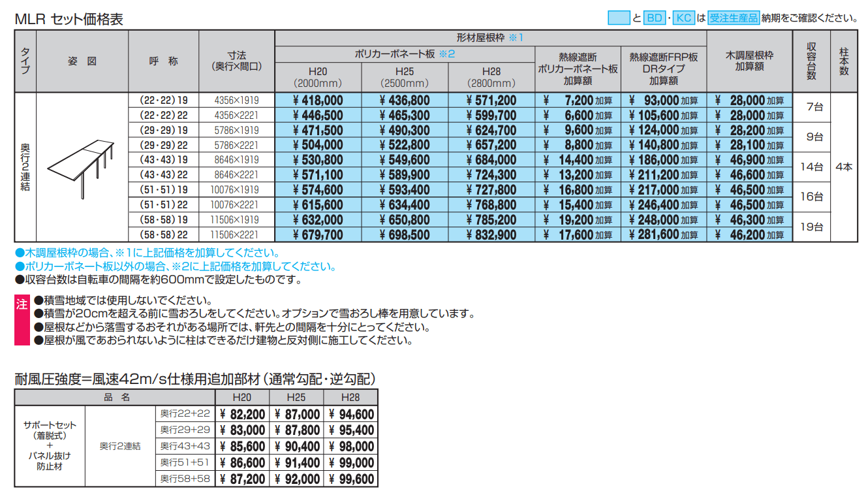This screenshot has height=495, width=868.
Task: Click the 奥行2連結 type cell in main table
Action: click(x=25, y=167)
